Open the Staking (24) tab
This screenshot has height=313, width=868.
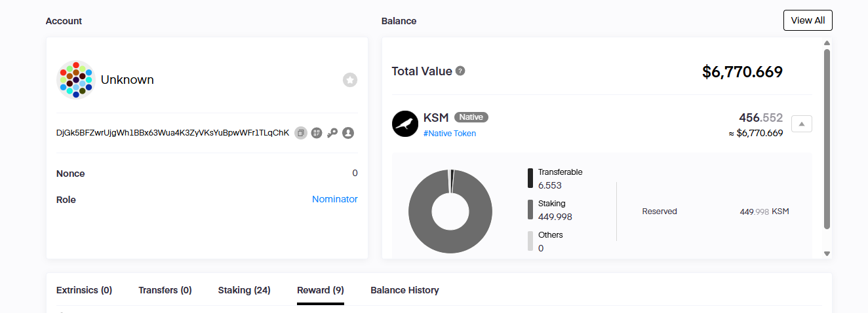[x=244, y=290]
